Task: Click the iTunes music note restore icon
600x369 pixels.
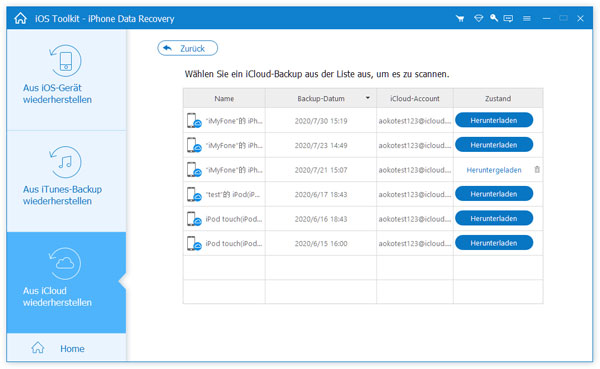Action: point(65,162)
